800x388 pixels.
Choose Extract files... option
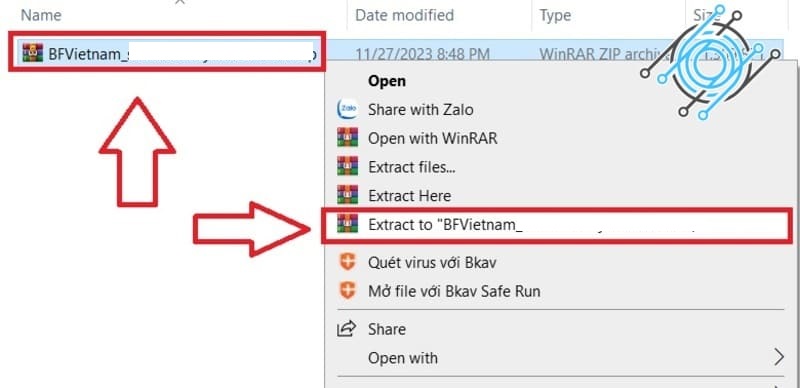tap(412, 167)
